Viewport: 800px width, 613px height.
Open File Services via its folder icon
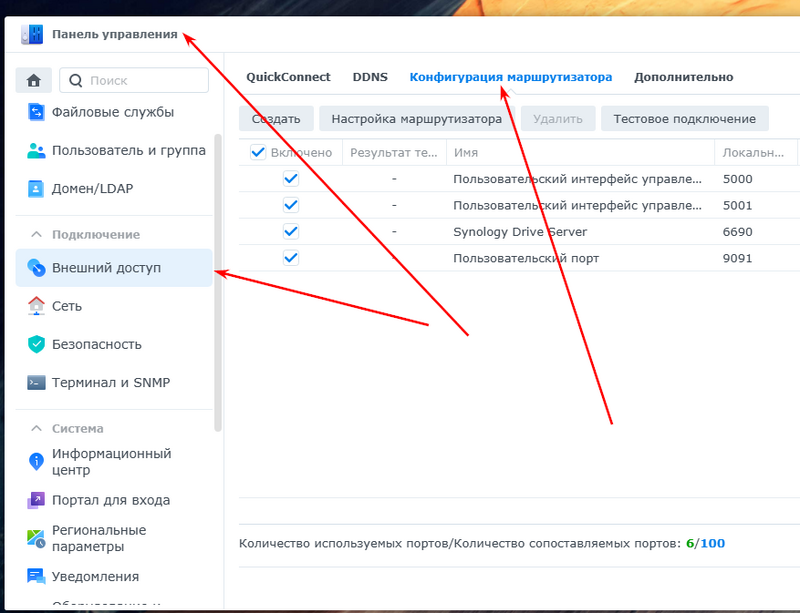tap(37, 112)
